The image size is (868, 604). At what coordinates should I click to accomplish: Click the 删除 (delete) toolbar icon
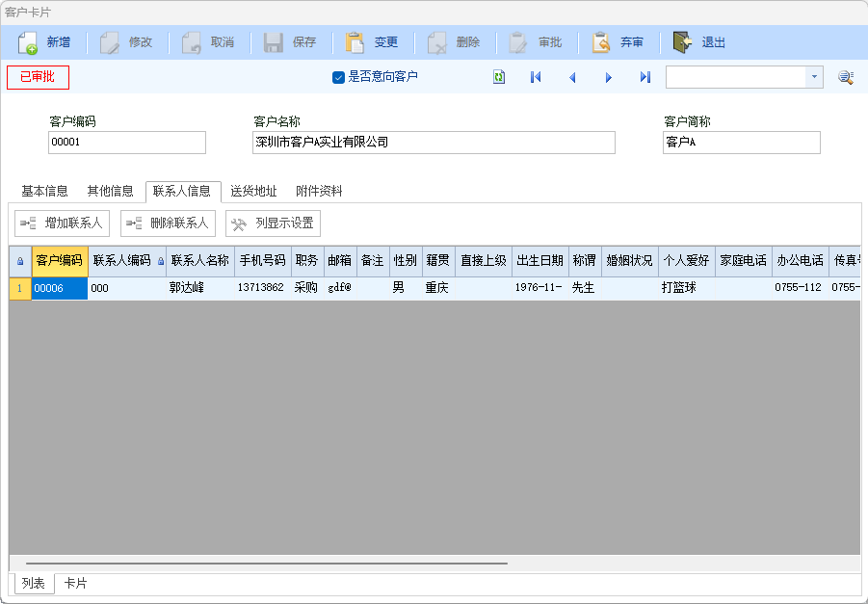click(x=437, y=42)
